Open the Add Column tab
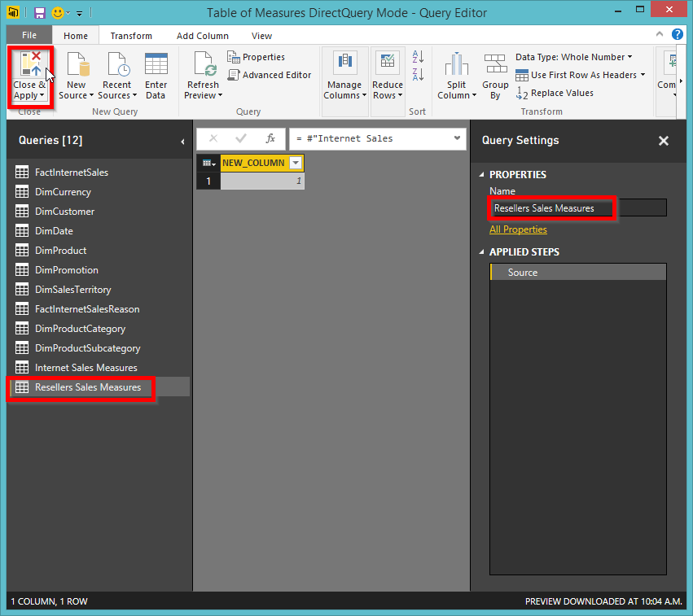The image size is (693, 616). [203, 36]
